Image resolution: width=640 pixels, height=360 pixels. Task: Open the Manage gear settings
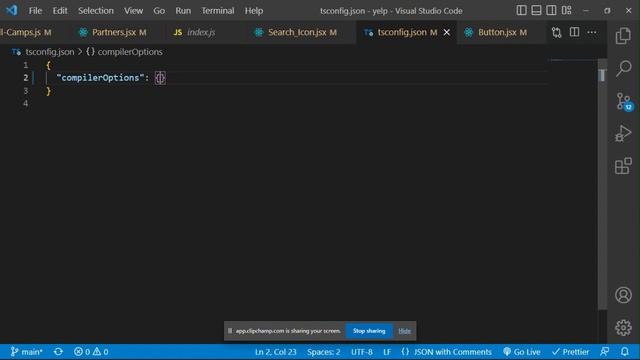point(623,327)
